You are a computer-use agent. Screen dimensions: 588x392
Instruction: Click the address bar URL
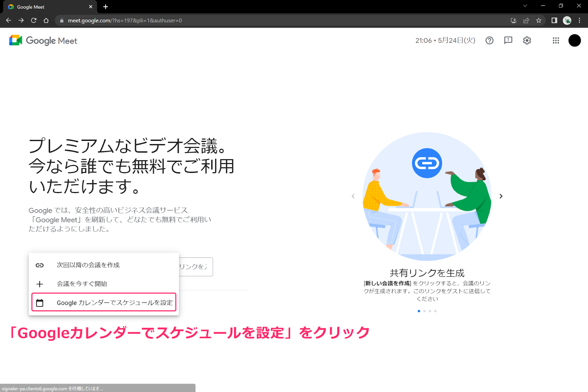coord(125,21)
